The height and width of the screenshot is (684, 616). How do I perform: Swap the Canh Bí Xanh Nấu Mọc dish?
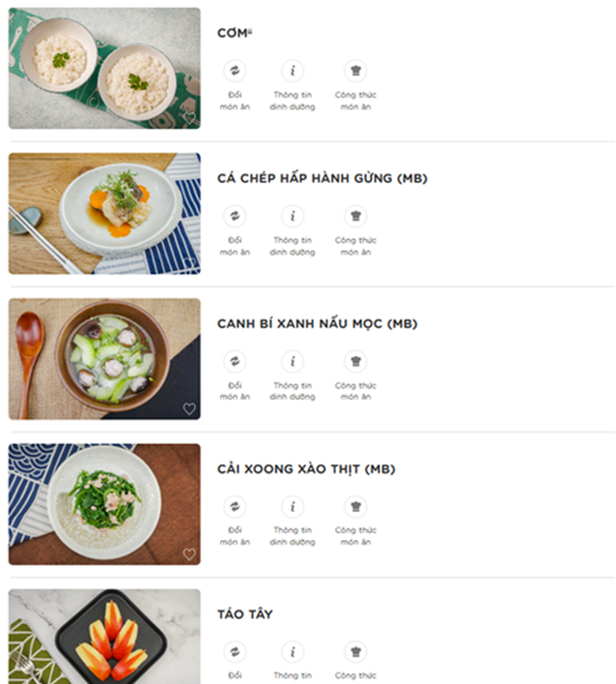point(234,361)
